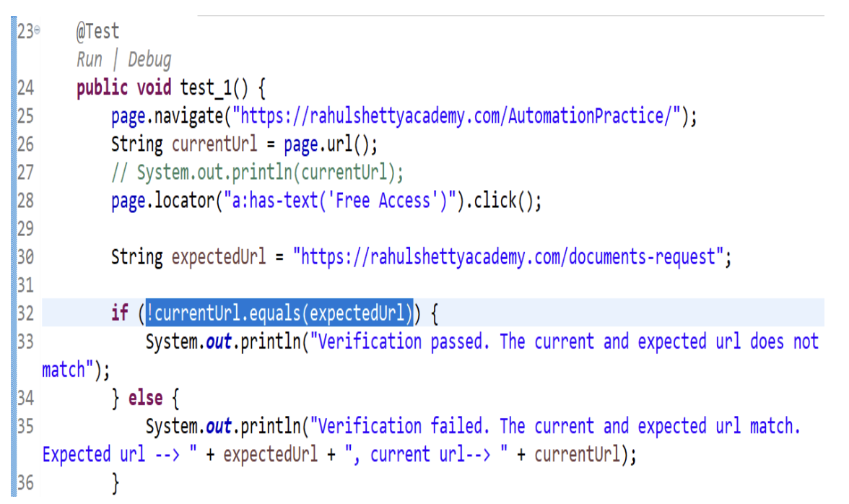
Task: Click the currentUrl variable declaration on line 26
Action: point(214,144)
